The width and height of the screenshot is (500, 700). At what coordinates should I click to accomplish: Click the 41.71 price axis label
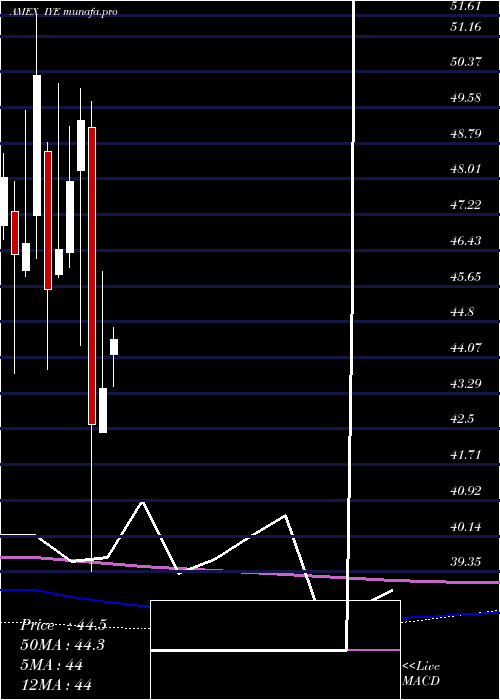[x=466, y=455]
